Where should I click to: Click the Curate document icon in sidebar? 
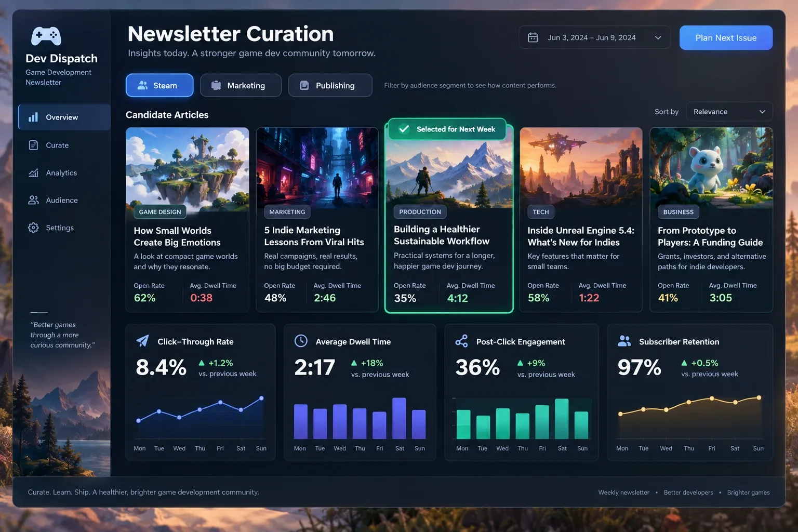tap(33, 145)
